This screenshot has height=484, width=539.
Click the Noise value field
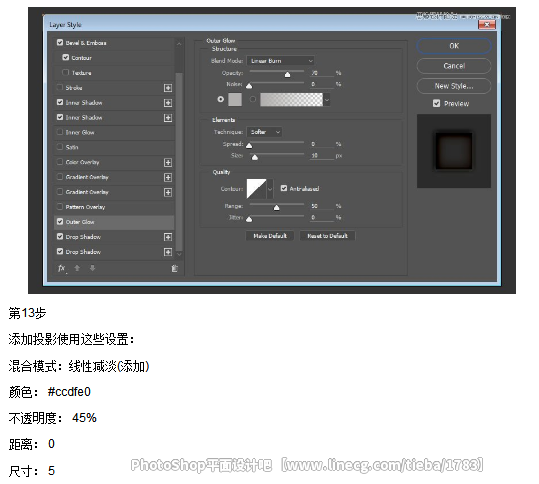click(322, 84)
